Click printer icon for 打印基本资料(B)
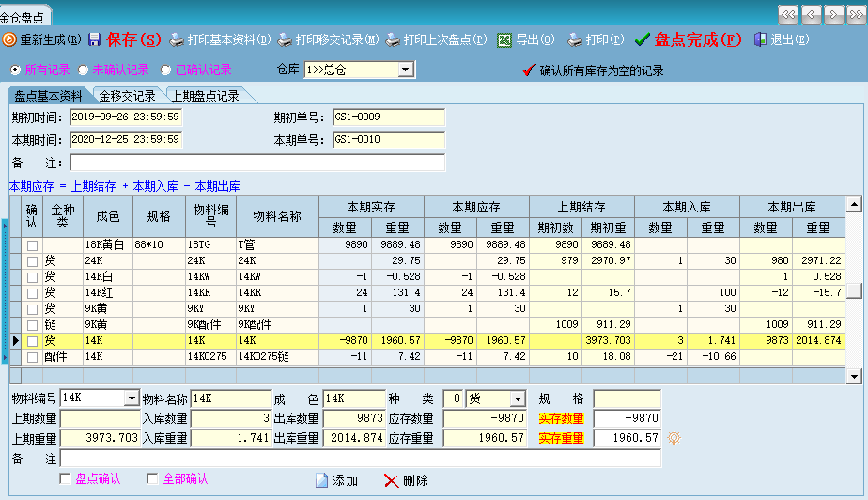The image size is (868, 500). click(x=177, y=39)
